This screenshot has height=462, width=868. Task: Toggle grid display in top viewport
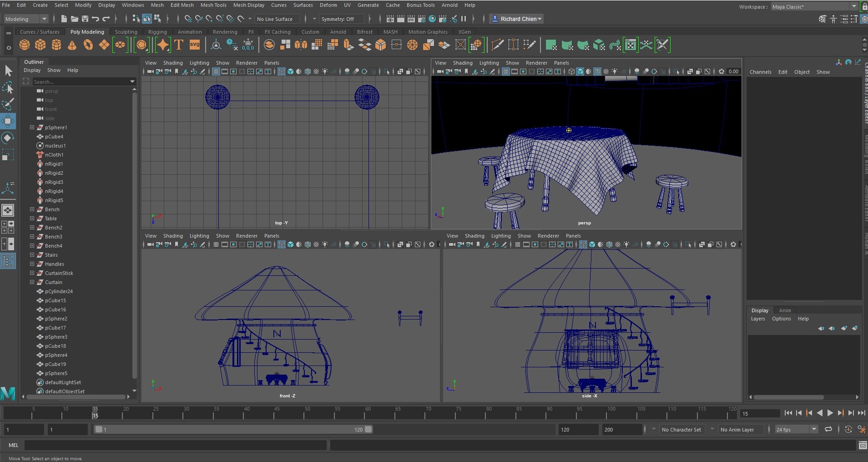(x=216, y=71)
